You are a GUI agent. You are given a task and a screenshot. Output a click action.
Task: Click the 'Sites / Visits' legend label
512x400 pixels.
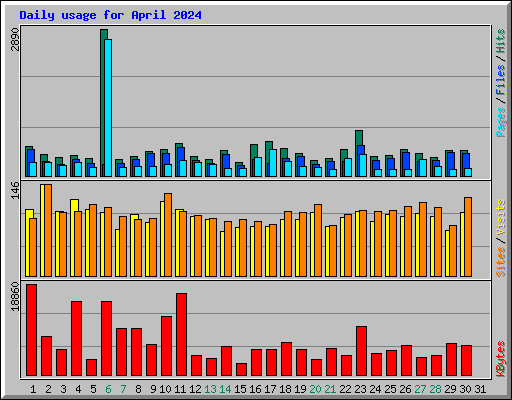click(500, 238)
